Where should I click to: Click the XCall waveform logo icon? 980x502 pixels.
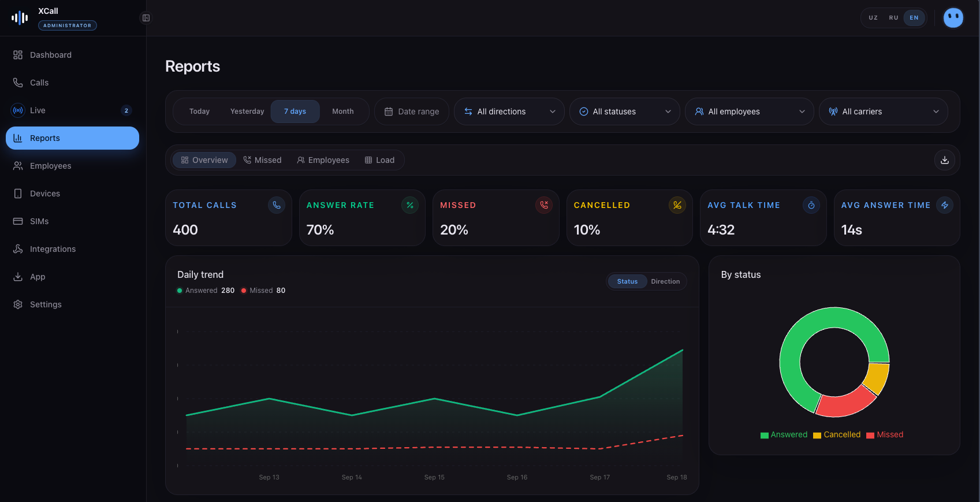pyautogui.click(x=20, y=18)
